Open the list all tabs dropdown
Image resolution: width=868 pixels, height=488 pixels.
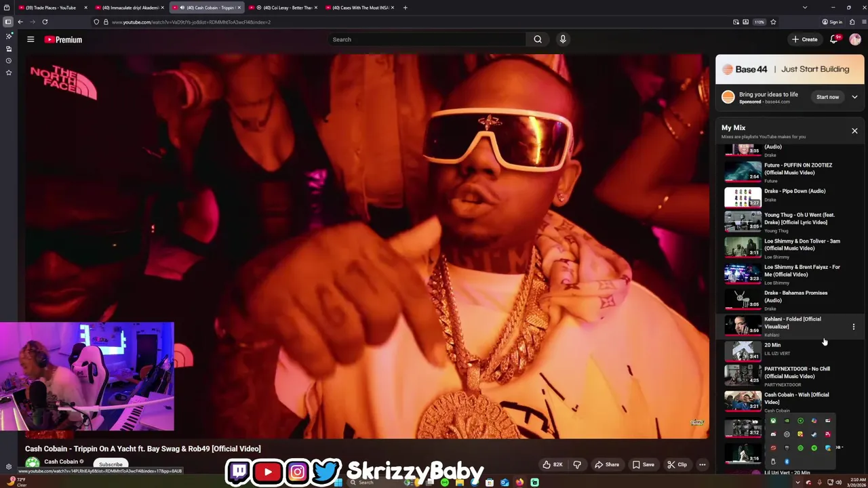coord(804,7)
